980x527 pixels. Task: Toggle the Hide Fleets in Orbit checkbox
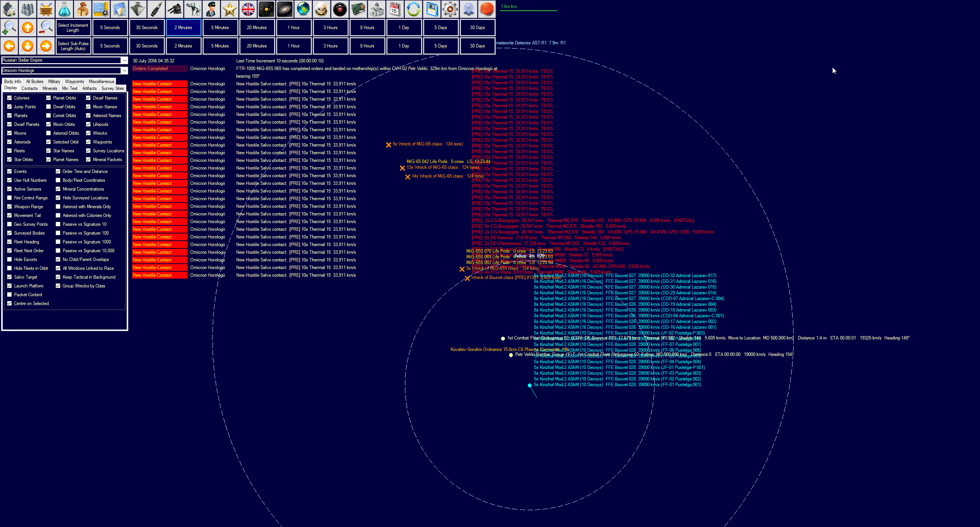point(10,268)
